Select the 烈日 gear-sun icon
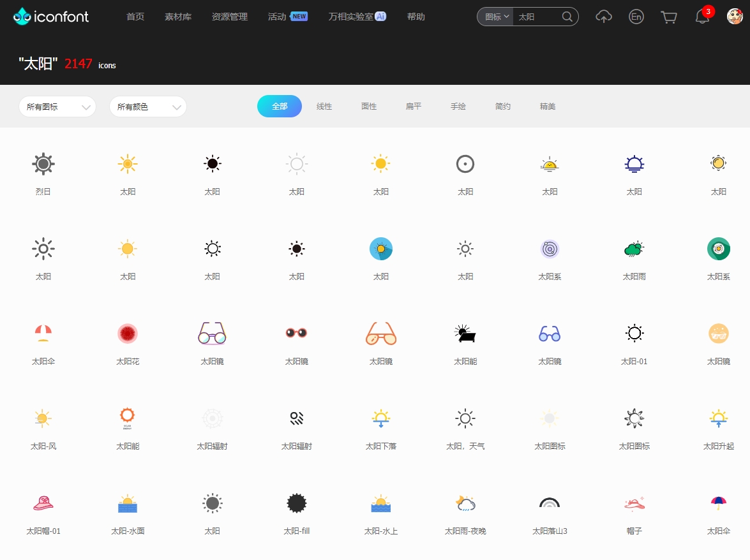Image resolution: width=750 pixels, height=560 pixels. (x=43, y=164)
